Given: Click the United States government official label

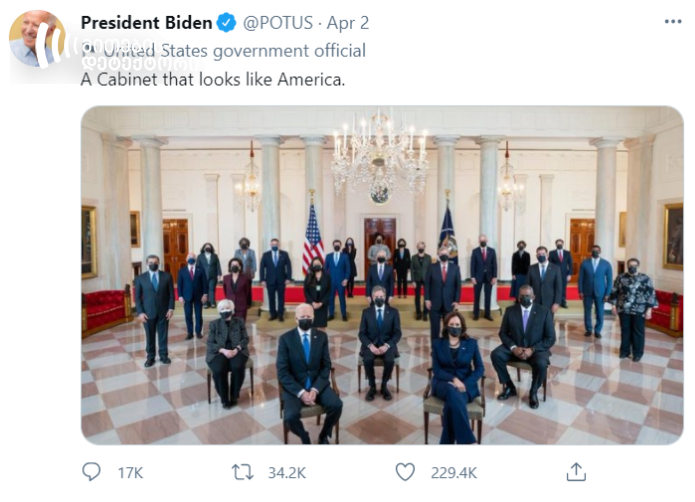Looking at the screenshot, I should [234, 51].
